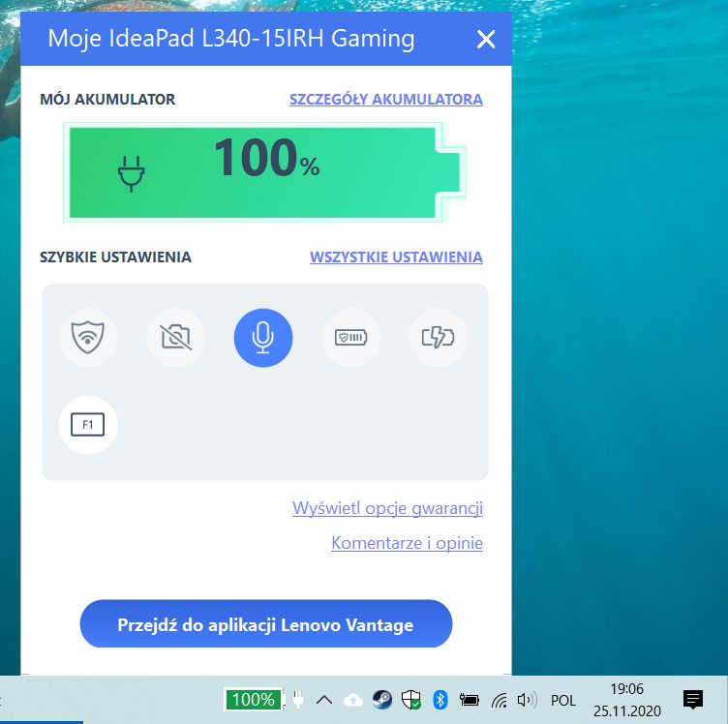Expand hidden tray icons chevron
The height and width of the screenshot is (724, 728).
click(324, 700)
